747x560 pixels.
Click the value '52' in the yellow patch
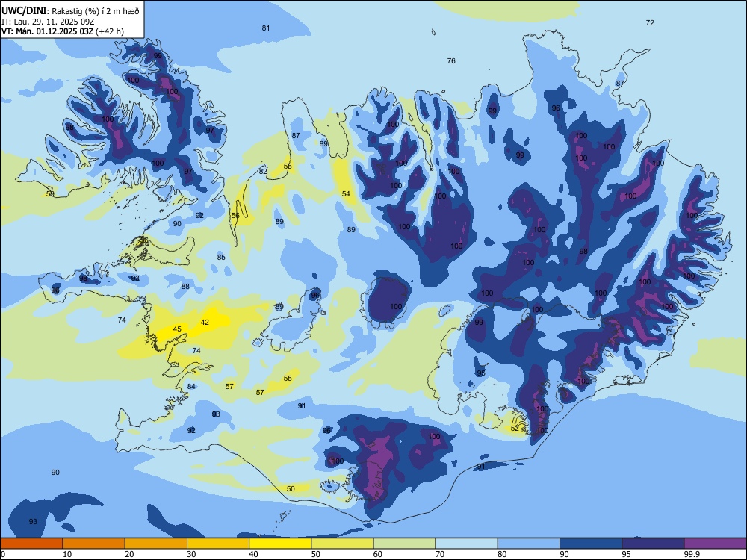[515, 429]
